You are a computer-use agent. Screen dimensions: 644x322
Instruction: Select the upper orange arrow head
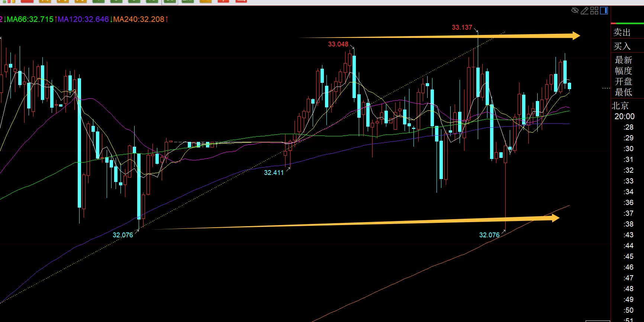pyautogui.click(x=575, y=36)
